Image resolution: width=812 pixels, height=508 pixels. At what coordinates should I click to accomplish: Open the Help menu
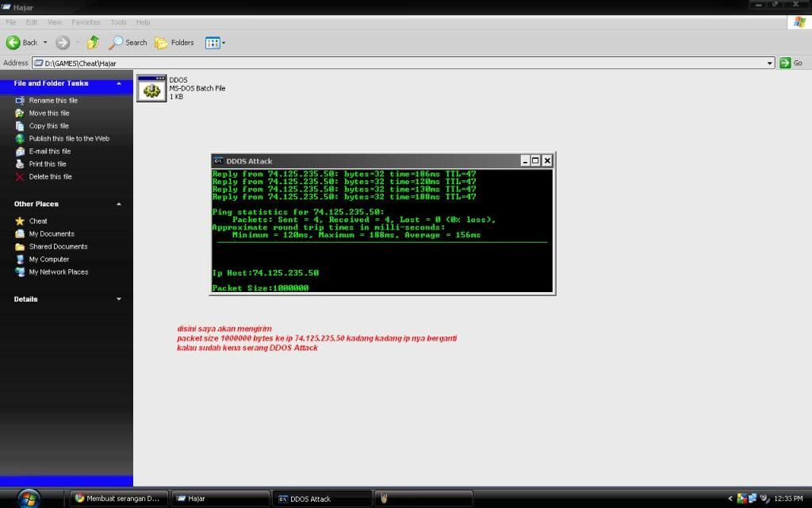pos(143,22)
